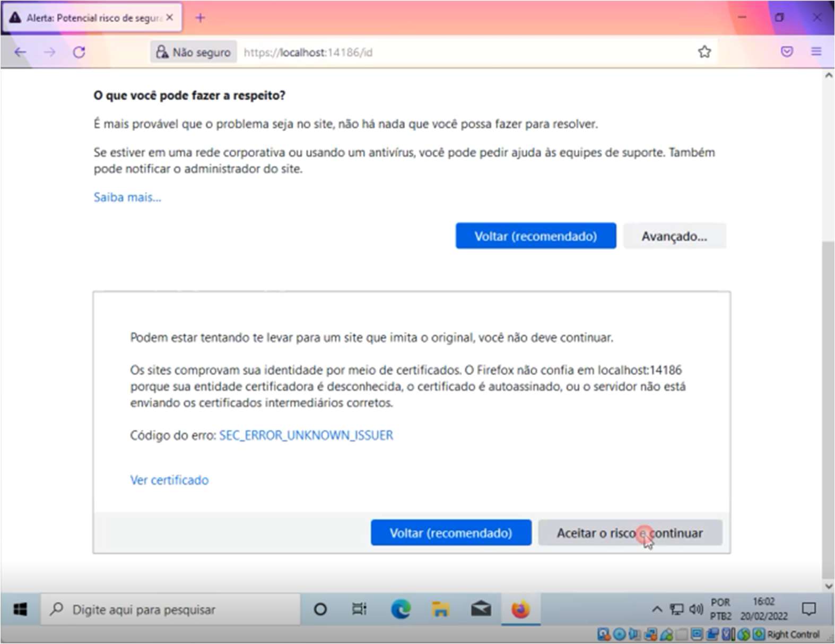This screenshot has width=835, height=644.
Task: Open the 'Saiba mais...' link
Action: point(127,197)
